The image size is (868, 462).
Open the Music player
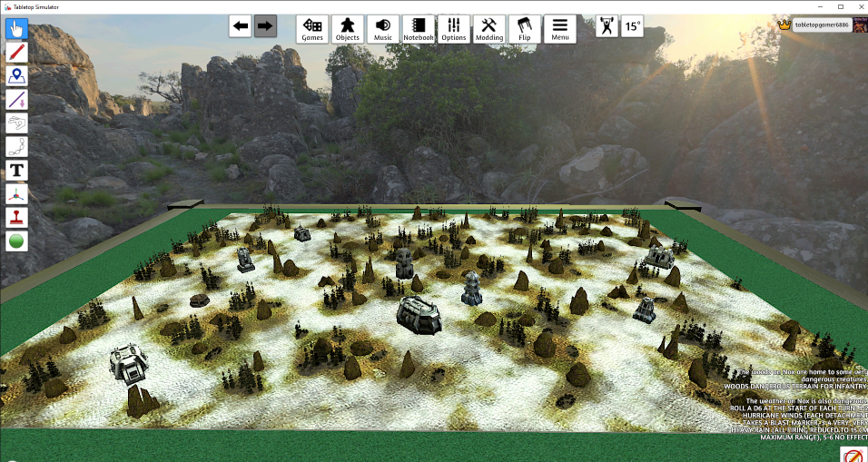[383, 29]
